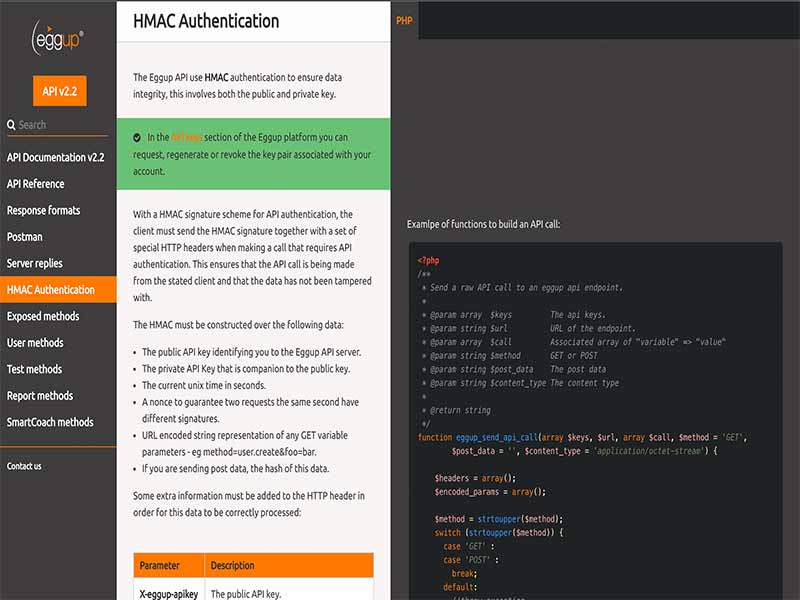The width and height of the screenshot is (800, 600).
Task: Open Response formats page
Action: [x=43, y=210]
